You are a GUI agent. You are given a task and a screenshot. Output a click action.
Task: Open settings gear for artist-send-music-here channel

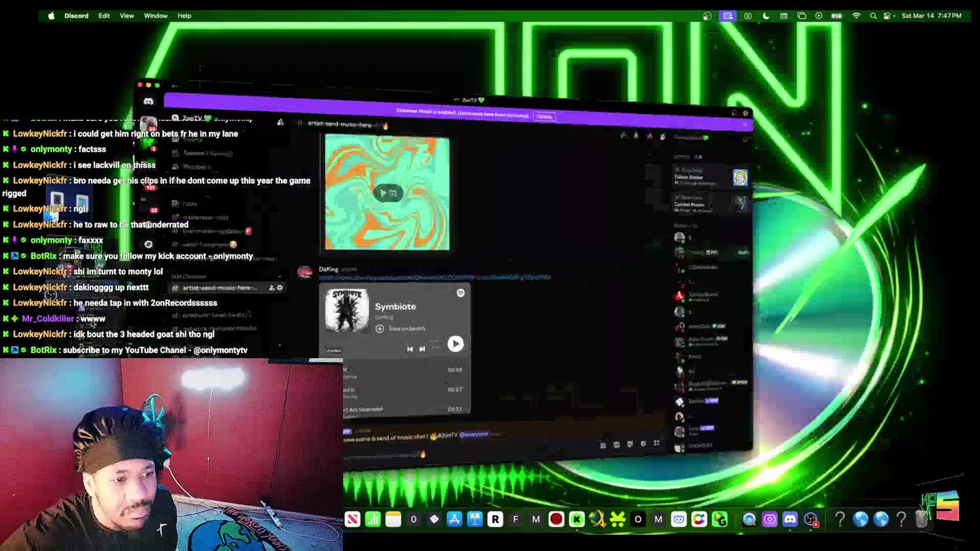tap(279, 288)
